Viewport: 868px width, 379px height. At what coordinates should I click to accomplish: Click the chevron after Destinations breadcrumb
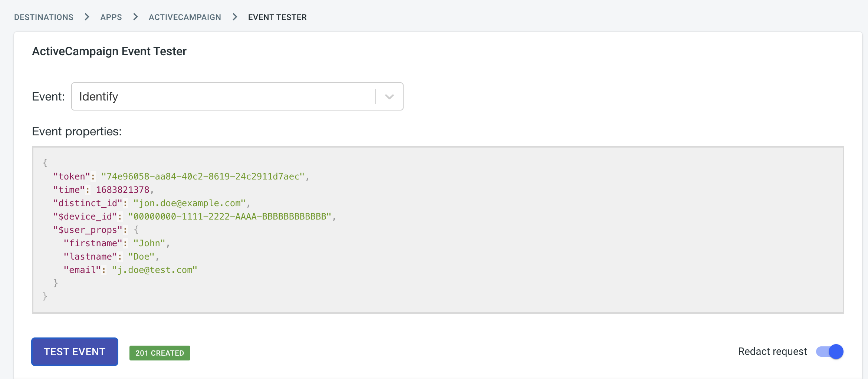coord(87,17)
